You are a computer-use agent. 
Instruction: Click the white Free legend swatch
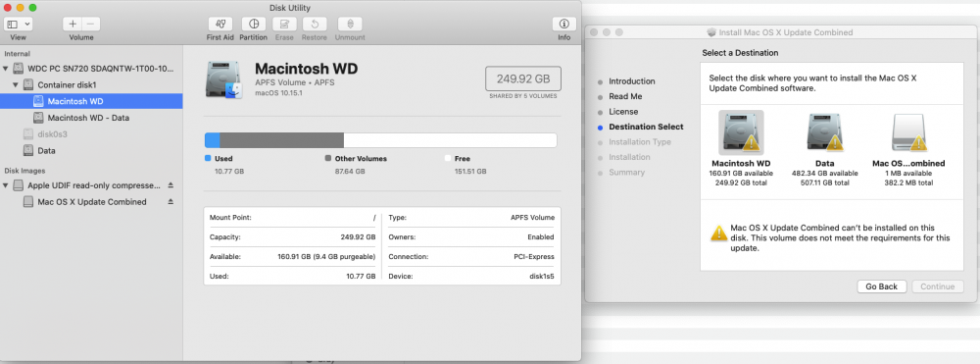tap(448, 158)
